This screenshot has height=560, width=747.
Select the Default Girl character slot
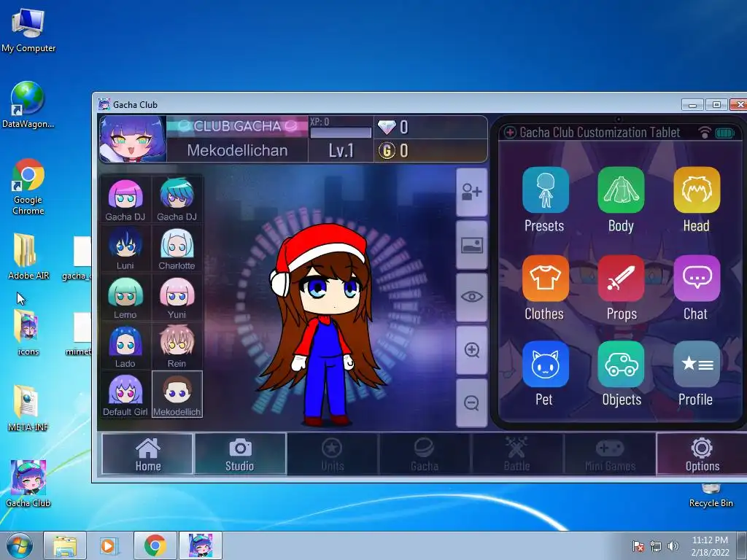point(125,394)
